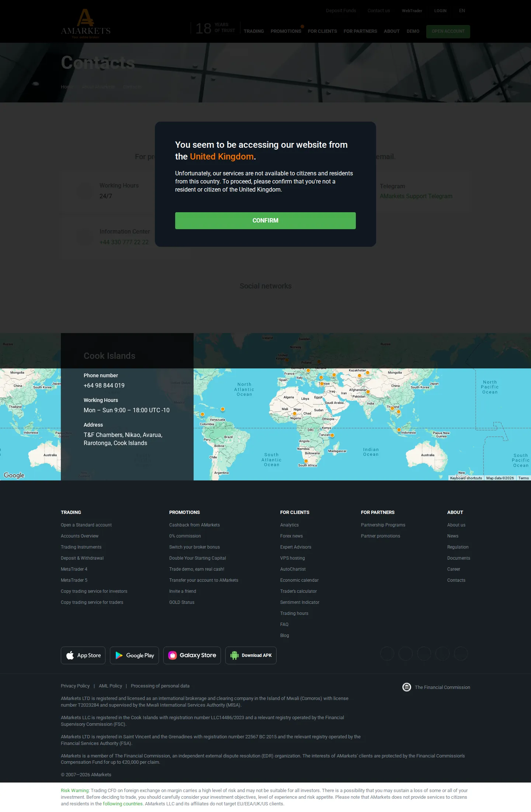
Task: Open AMarkets Support Telegram link
Action: pyautogui.click(x=416, y=196)
